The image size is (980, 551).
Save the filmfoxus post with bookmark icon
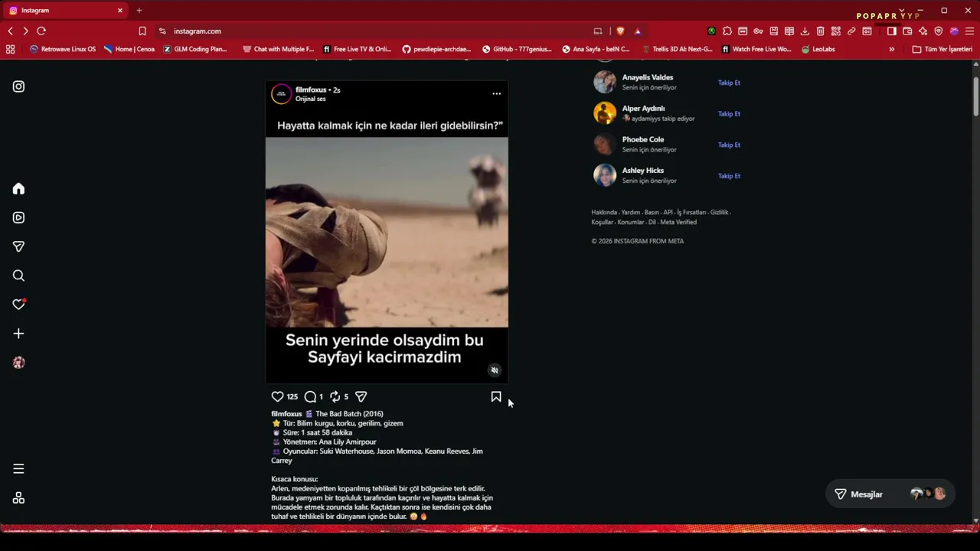(x=496, y=396)
